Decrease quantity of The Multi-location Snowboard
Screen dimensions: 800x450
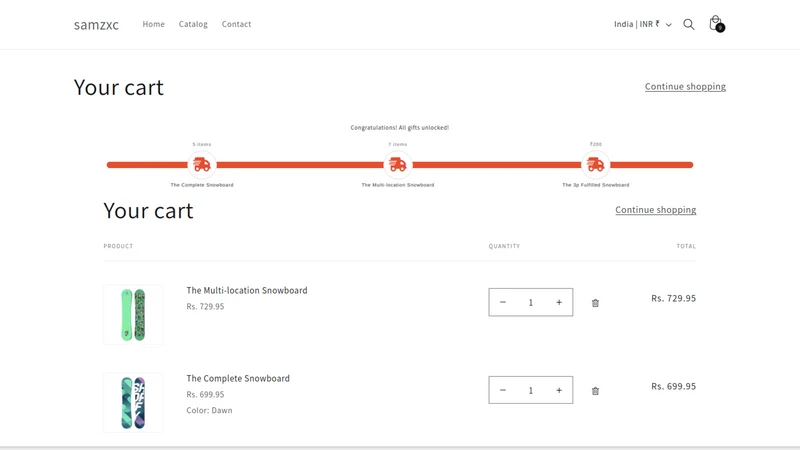(x=503, y=302)
